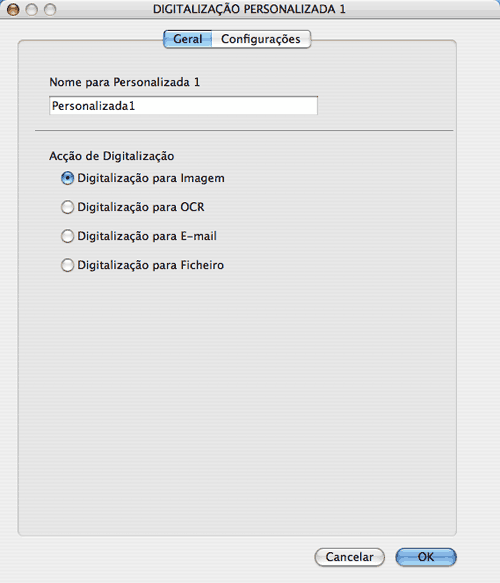
Task: Confirm with the OK button
Action: (426, 557)
